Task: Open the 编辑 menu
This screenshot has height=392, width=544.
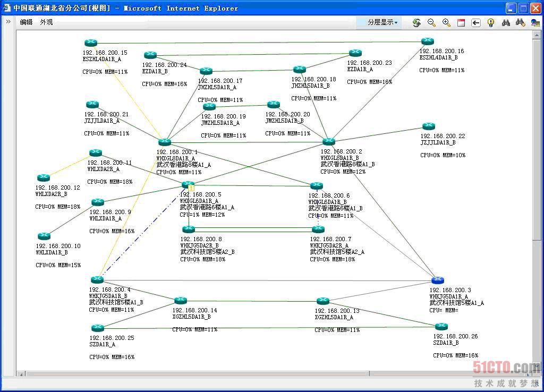Action: 26,22
